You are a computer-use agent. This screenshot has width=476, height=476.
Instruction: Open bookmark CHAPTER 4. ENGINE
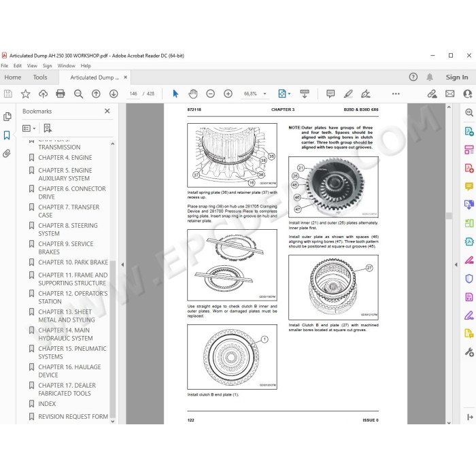[x=65, y=158]
